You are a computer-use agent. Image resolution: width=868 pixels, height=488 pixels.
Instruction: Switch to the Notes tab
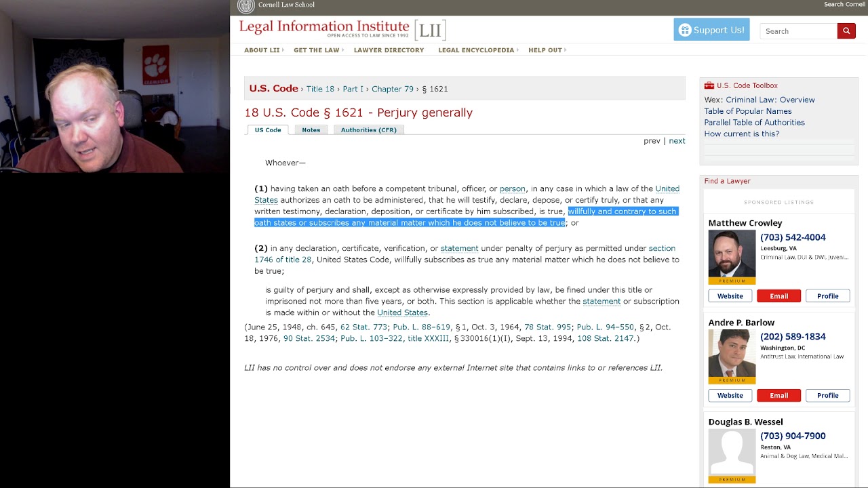pyautogui.click(x=311, y=129)
